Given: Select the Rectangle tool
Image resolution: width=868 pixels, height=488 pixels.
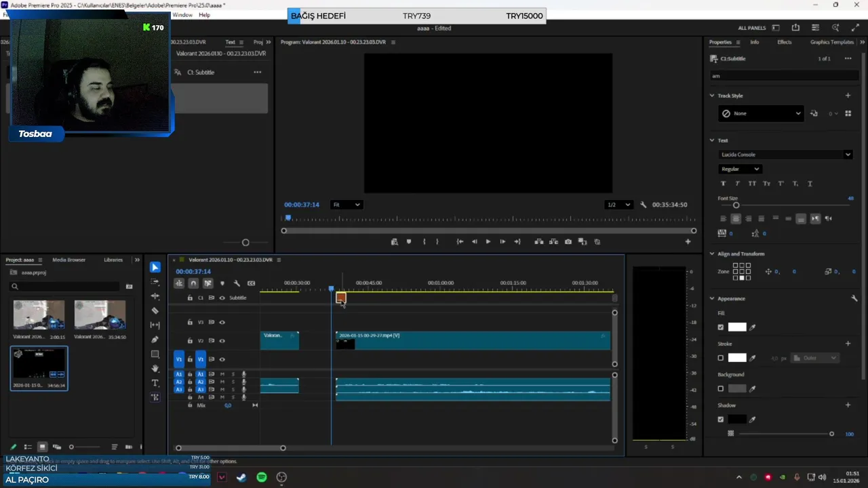Looking at the screenshot, I should tap(155, 354).
